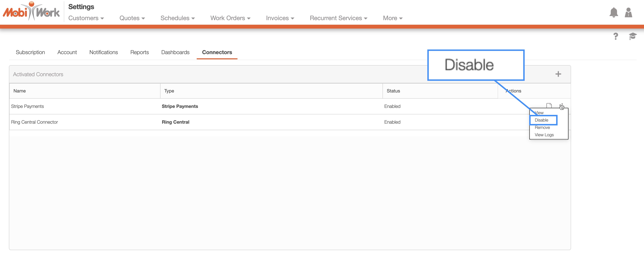644x255 pixels.
Task: Add a connector with the plus icon
Action: point(558,74)
